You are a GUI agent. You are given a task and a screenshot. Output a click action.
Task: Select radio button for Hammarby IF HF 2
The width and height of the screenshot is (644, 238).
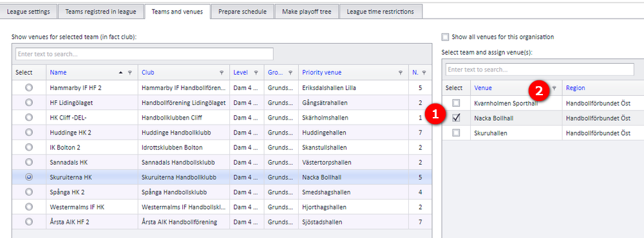click(x=29, y=87)
